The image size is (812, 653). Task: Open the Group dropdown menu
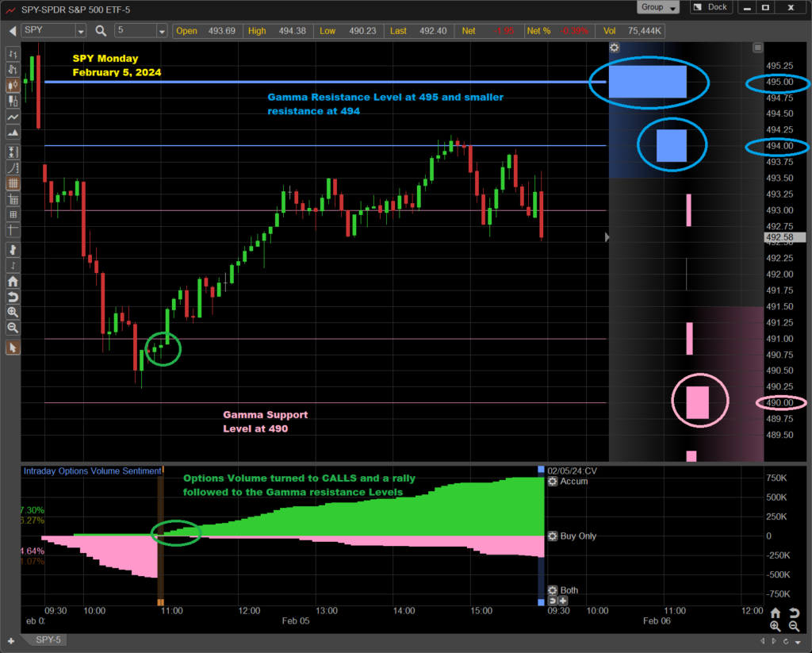[658, 7]
